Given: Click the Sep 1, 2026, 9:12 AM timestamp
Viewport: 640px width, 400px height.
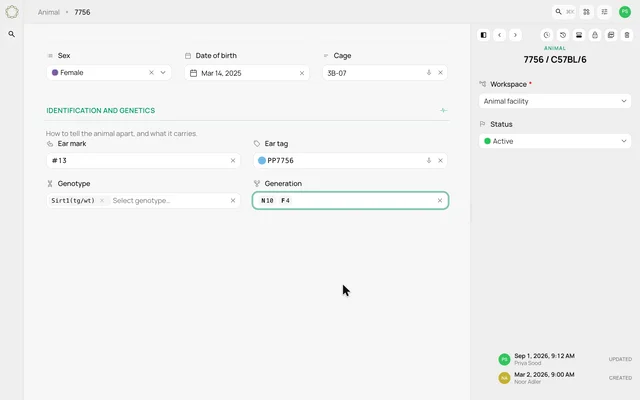Looking at the screenshot, I should 544,356.
